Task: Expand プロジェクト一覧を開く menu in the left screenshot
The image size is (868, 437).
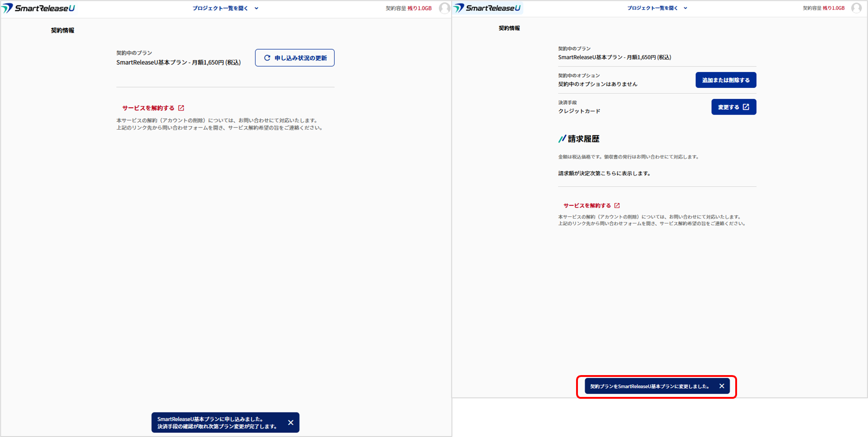Action: tap(220, 8)
